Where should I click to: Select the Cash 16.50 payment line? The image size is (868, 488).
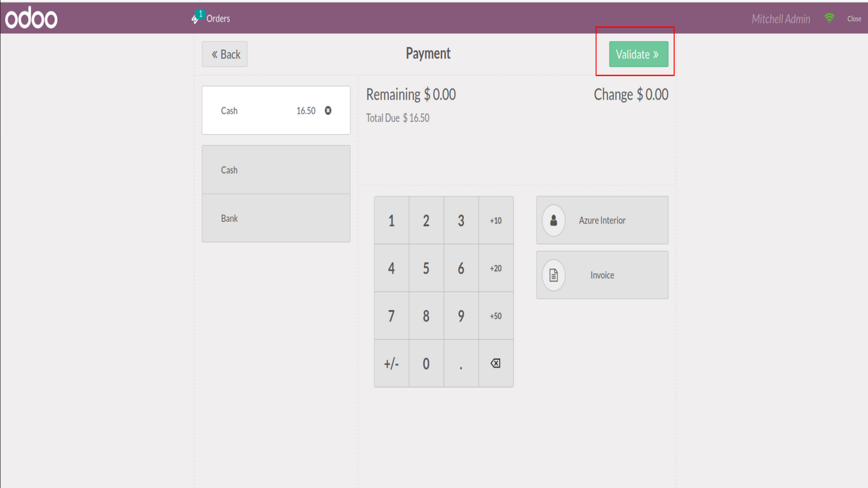(276, 110)
